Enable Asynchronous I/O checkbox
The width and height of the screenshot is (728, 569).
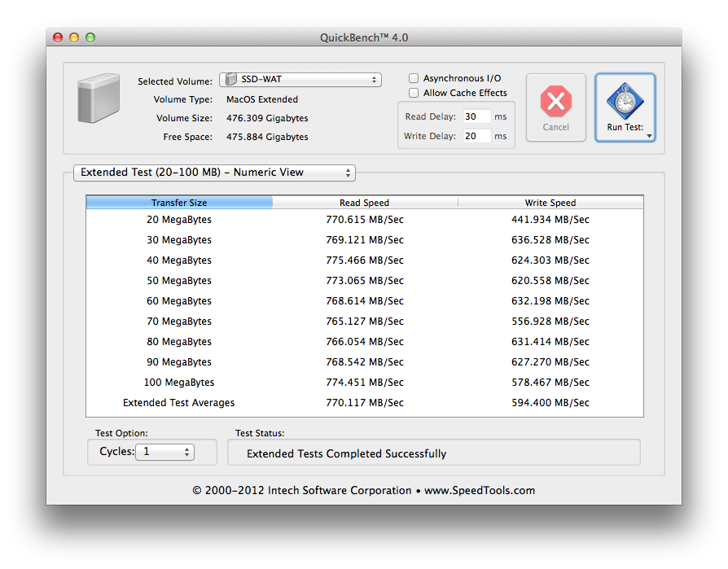coord(414,78)
